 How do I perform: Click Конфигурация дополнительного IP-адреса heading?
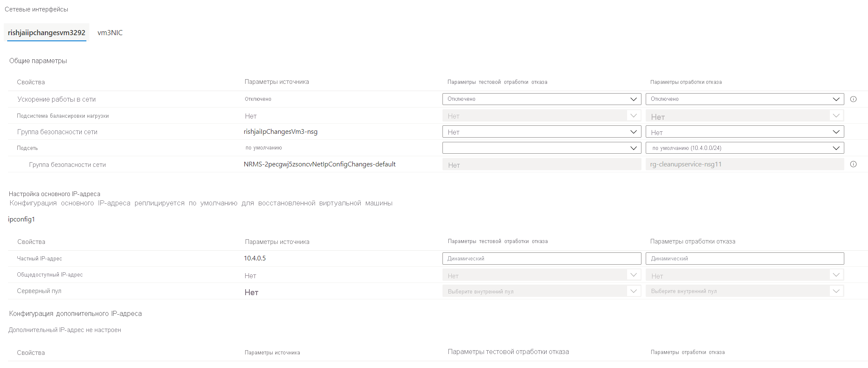75,314
